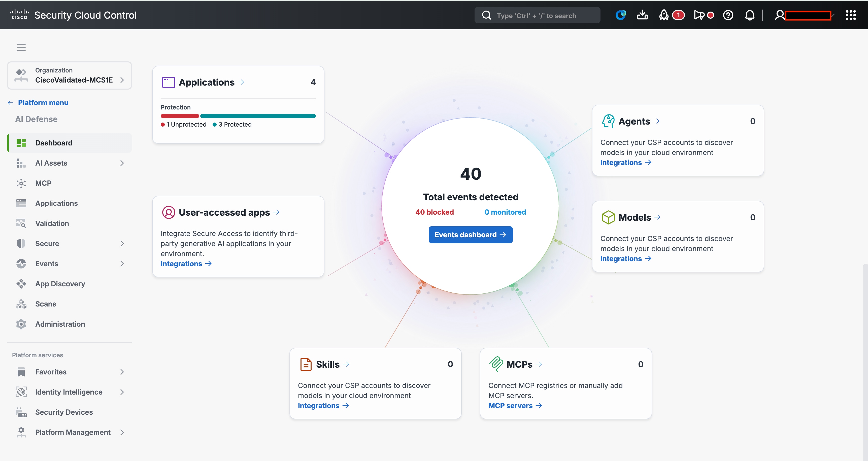
Task: Click the Dashboard green tiles icon
Action: 21,143
